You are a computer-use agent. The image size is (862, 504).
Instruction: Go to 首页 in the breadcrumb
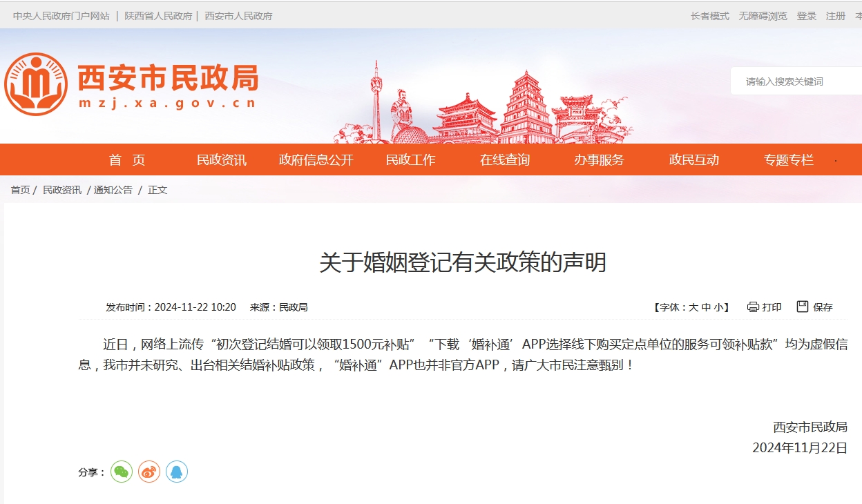(x=20, y=190)
